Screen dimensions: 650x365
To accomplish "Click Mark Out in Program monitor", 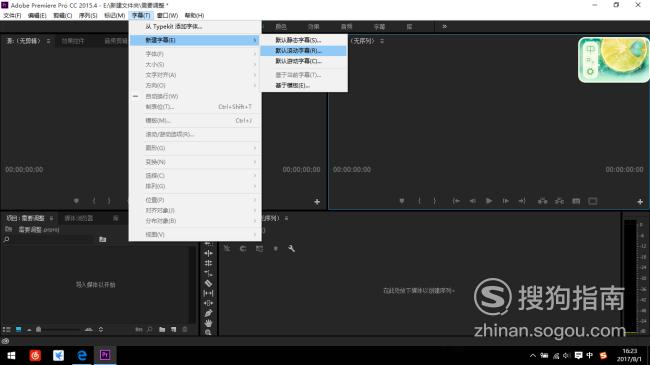I will tap(434, 201).
